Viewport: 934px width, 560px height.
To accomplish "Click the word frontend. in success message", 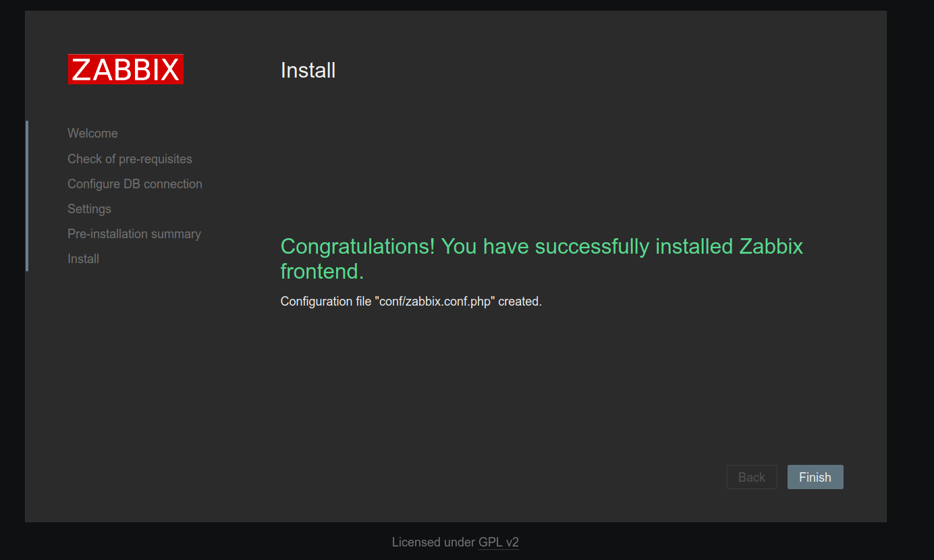I will [x=323, y=271].
